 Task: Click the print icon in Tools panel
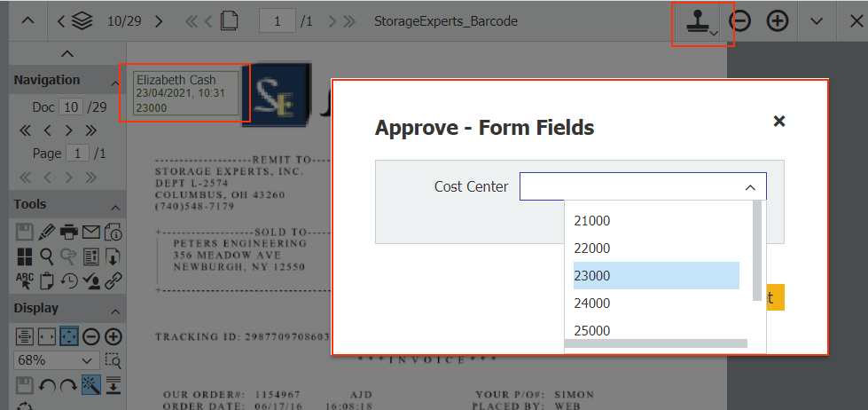[x=69, y=233]
